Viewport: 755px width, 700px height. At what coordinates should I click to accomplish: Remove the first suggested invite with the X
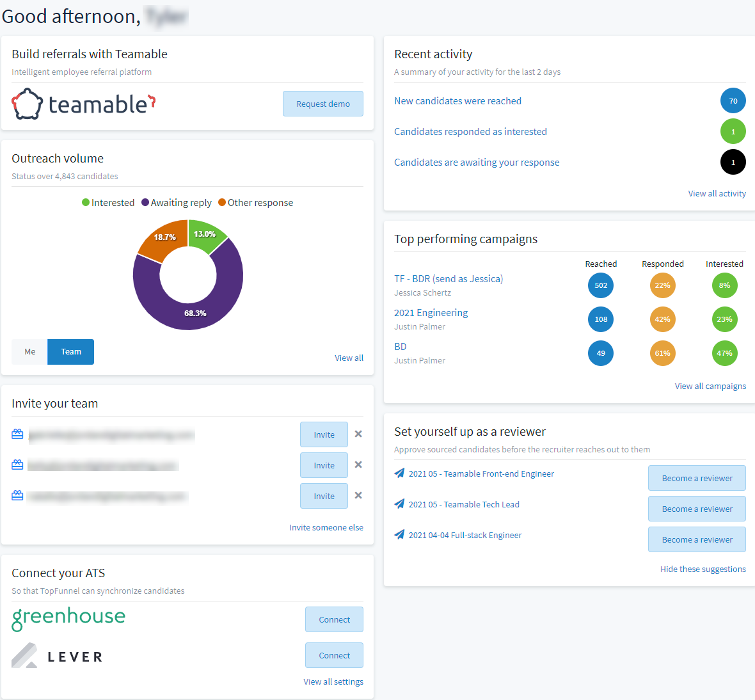tap(358, 434)
